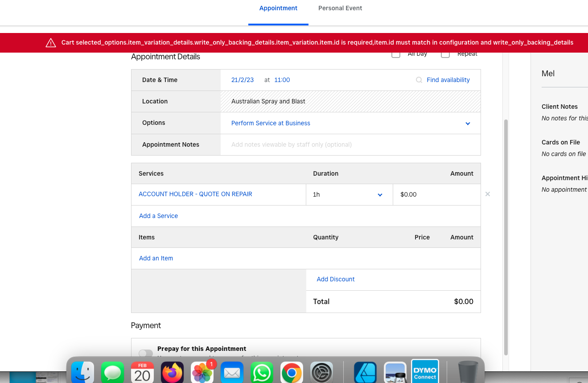
Task: Check the All Day checkbox
Action: (x=395, y=54)
